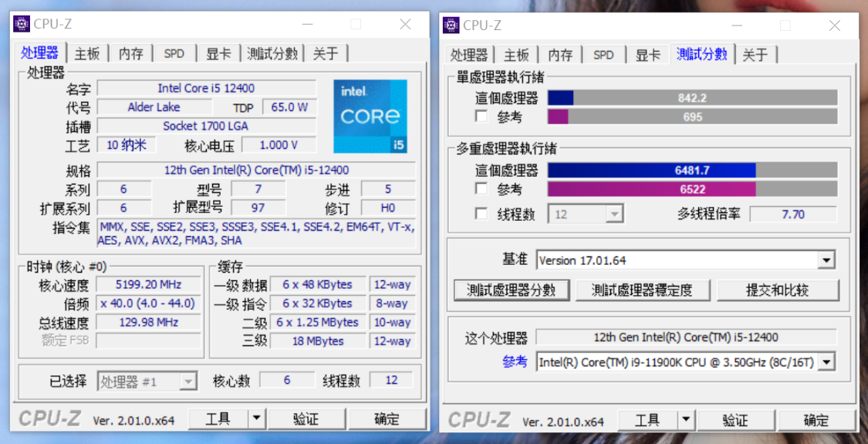Click CPU-Z app icon in right window title bar
This screenshot has width=868, height=444.
(x=451, y=25)
